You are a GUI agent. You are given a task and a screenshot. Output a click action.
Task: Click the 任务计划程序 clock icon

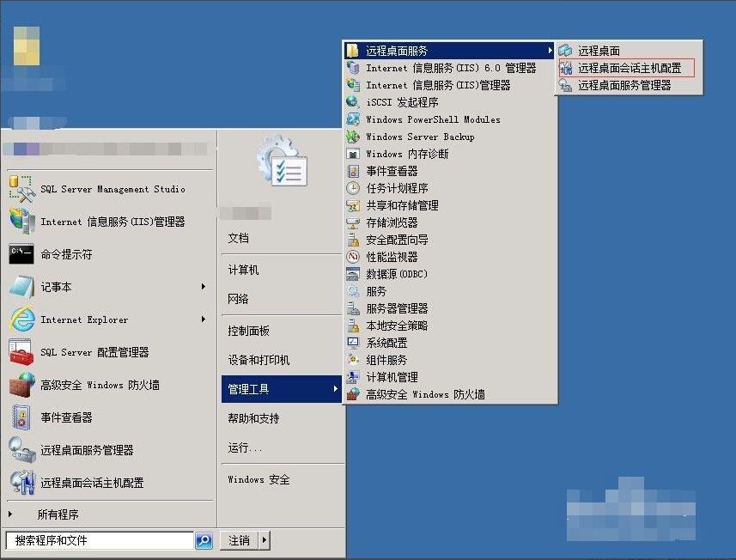point(353,188)
